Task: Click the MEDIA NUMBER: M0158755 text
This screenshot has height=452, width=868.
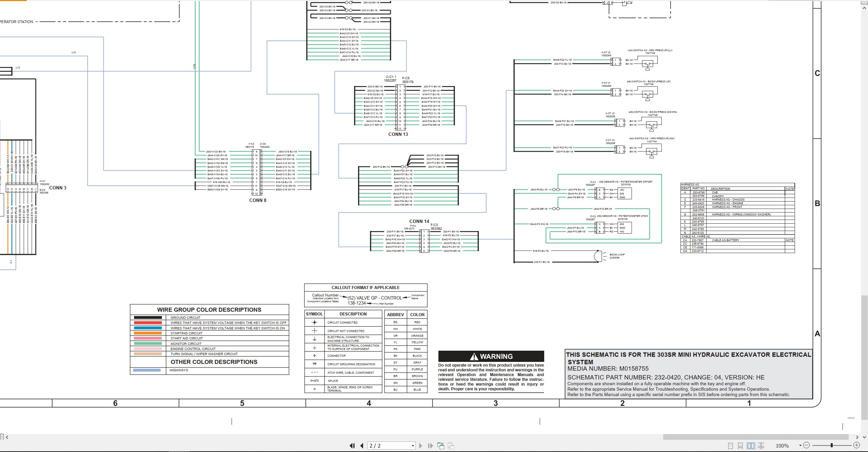Action: pyautogui.click(x=608, y=369)
